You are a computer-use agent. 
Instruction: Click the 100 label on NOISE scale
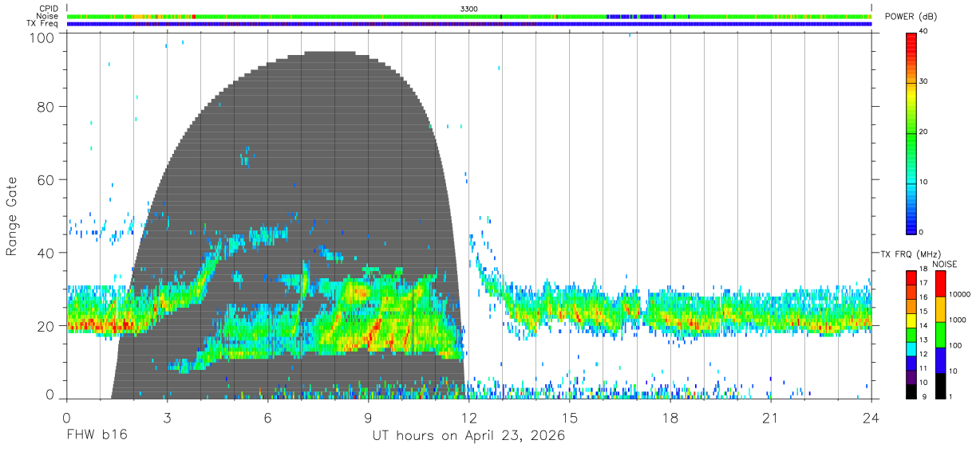[x=955, y=346]
